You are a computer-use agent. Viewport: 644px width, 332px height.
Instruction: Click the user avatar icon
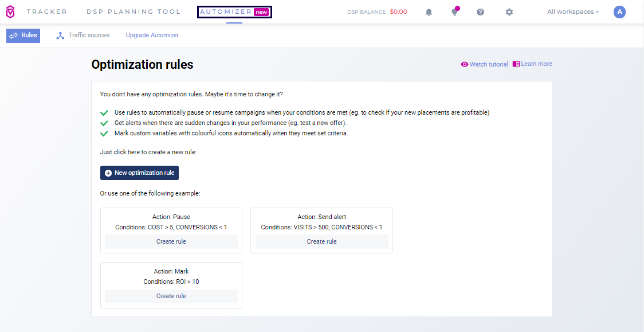619,11
